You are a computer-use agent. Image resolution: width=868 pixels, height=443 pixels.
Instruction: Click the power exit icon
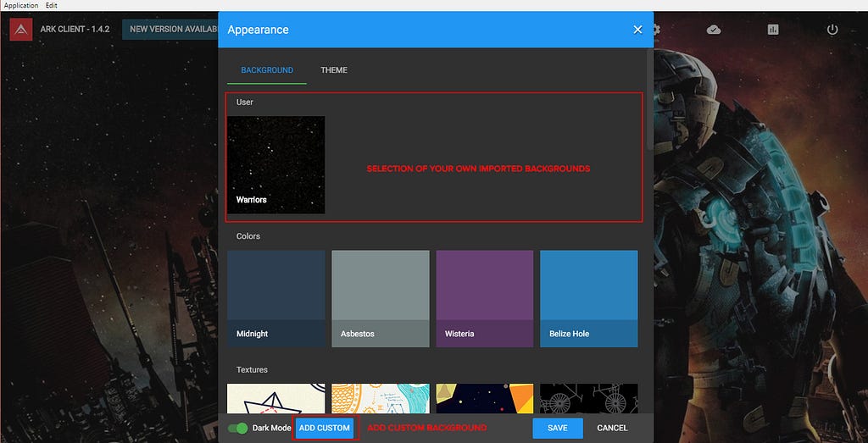[x=832, y=30]
